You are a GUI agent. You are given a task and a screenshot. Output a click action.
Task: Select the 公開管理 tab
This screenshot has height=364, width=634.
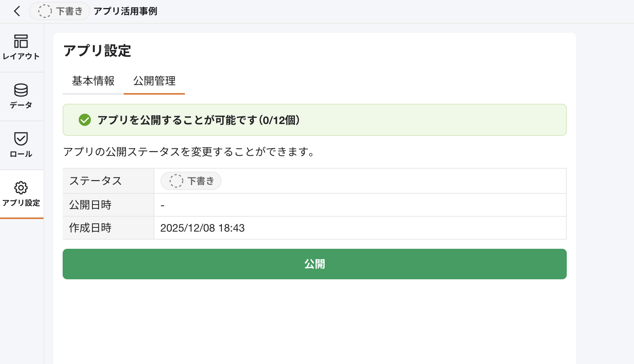[x=154, y=81]
